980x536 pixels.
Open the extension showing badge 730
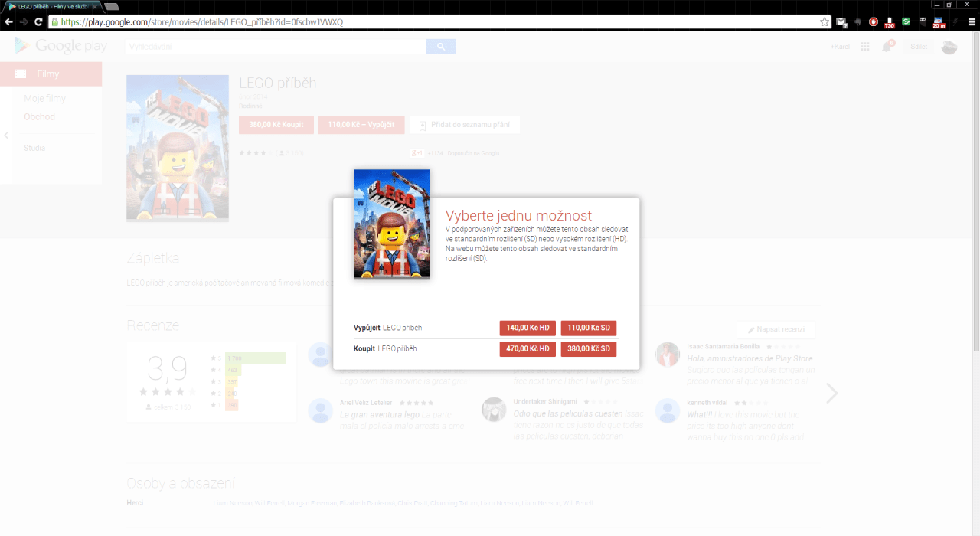(x=890, y=23)
